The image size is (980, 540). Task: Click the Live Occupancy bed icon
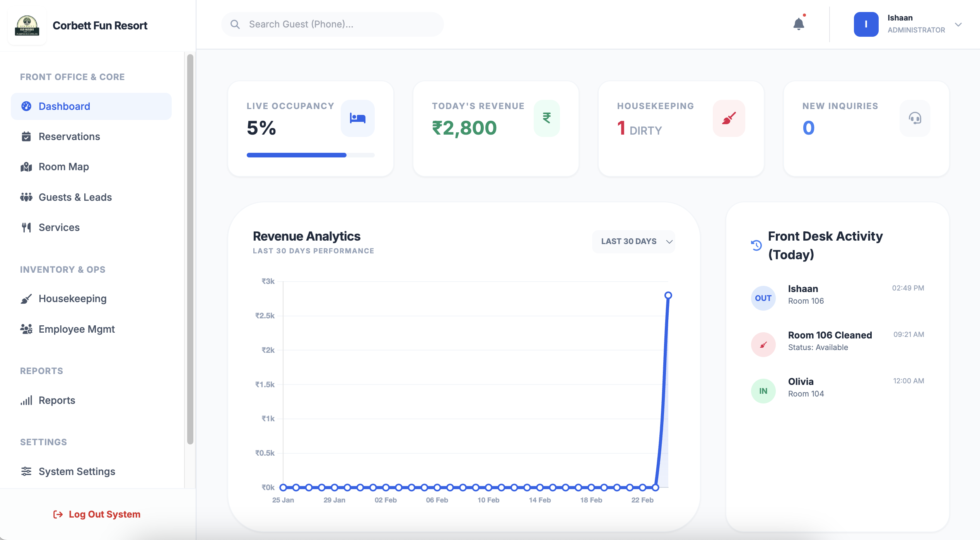click(x=357, y=118)
